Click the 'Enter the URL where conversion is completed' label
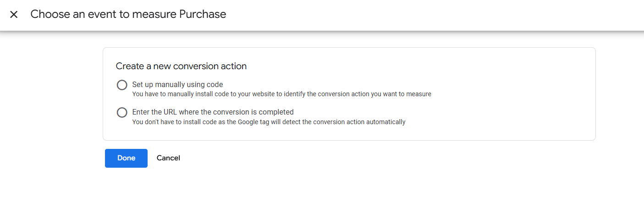The height and width of the screenshot is (208, 644). (213, 112)
